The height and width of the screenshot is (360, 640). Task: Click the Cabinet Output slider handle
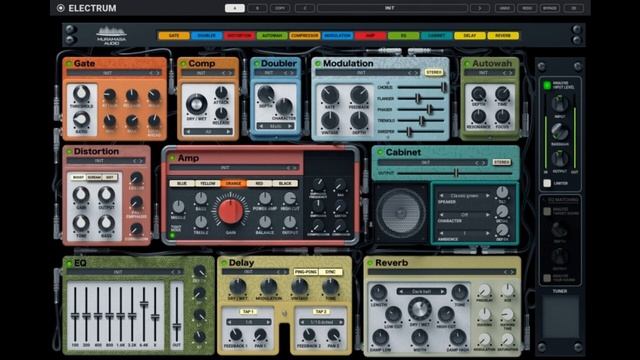(x=456, y=173)
